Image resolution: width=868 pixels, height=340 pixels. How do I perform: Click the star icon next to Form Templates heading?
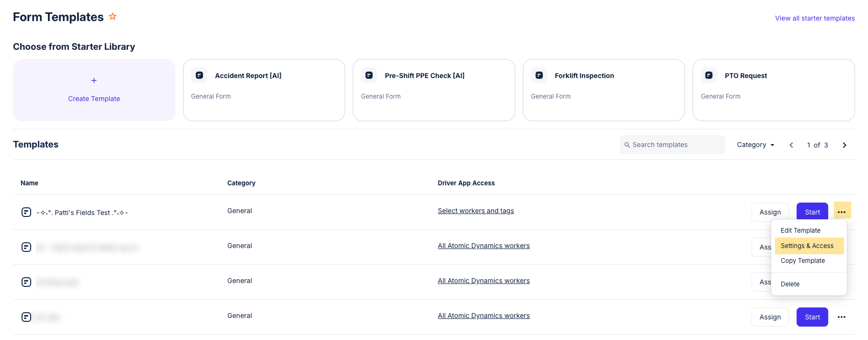[113, 16]
